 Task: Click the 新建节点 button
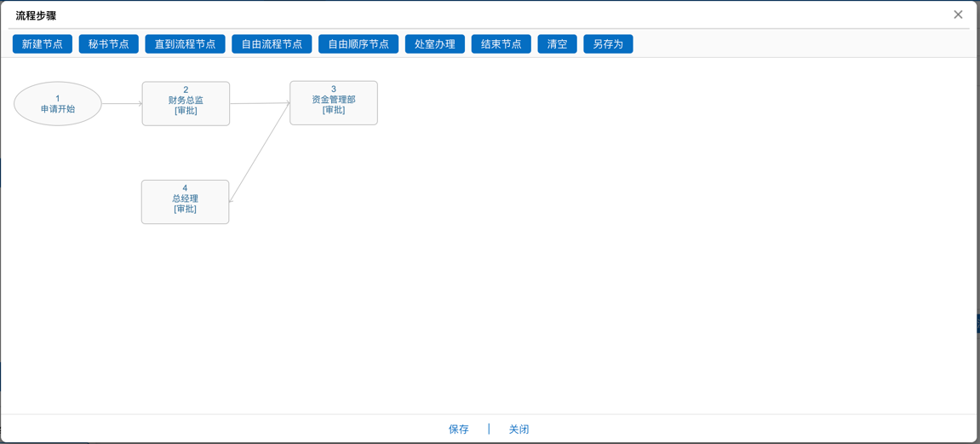(x=43, y=44)
